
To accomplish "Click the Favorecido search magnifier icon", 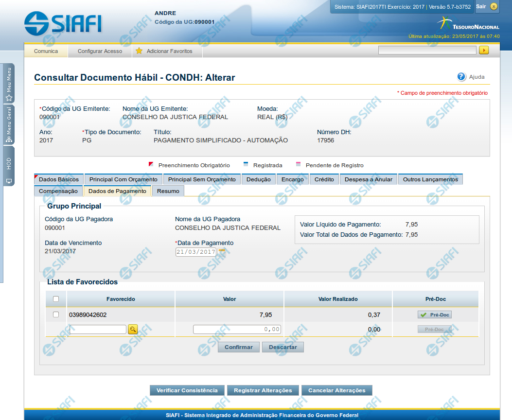I will click(x=133, y=330).
